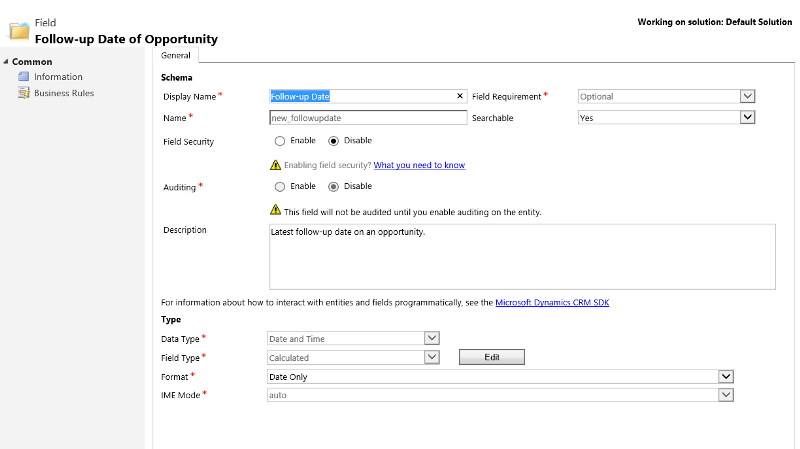Expand the Format dropdown
This screenshot has height=449, width=800.
click(x=727, y=377)
